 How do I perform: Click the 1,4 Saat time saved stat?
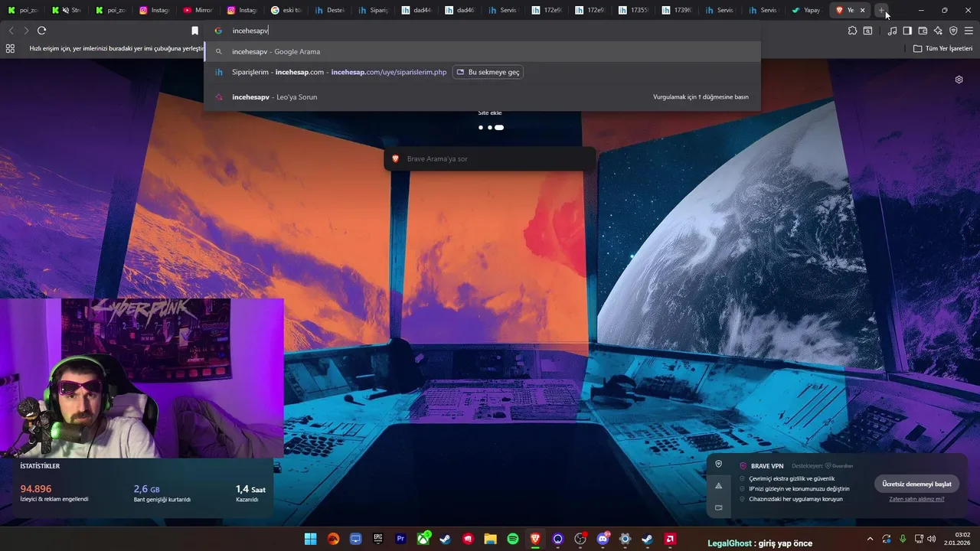click(250, 489)
